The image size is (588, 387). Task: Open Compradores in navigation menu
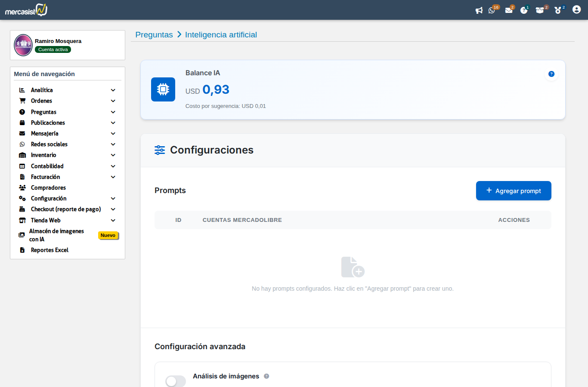pos(48,188)
